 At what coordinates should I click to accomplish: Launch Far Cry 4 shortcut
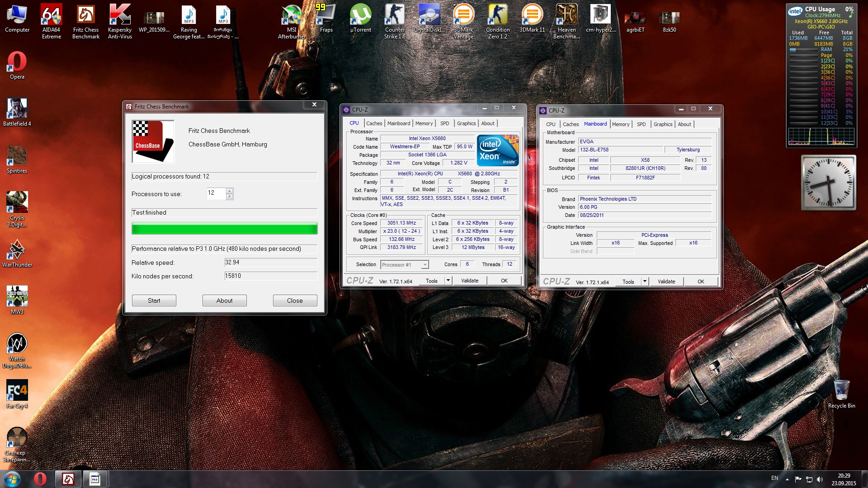[17, 394]
